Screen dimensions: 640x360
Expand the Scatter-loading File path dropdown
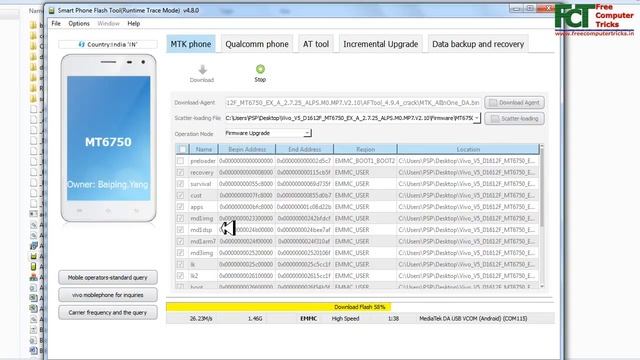click(x=476, y=118)
